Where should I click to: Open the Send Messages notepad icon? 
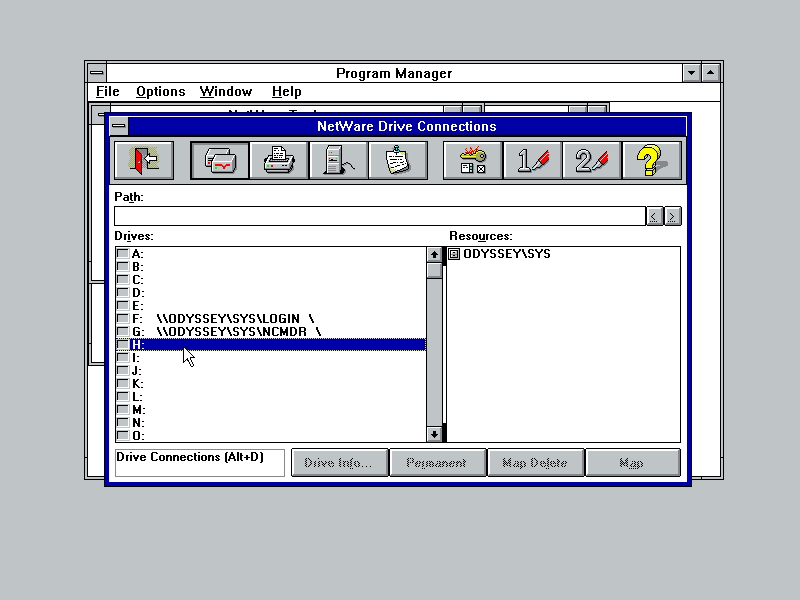(398, 161)
